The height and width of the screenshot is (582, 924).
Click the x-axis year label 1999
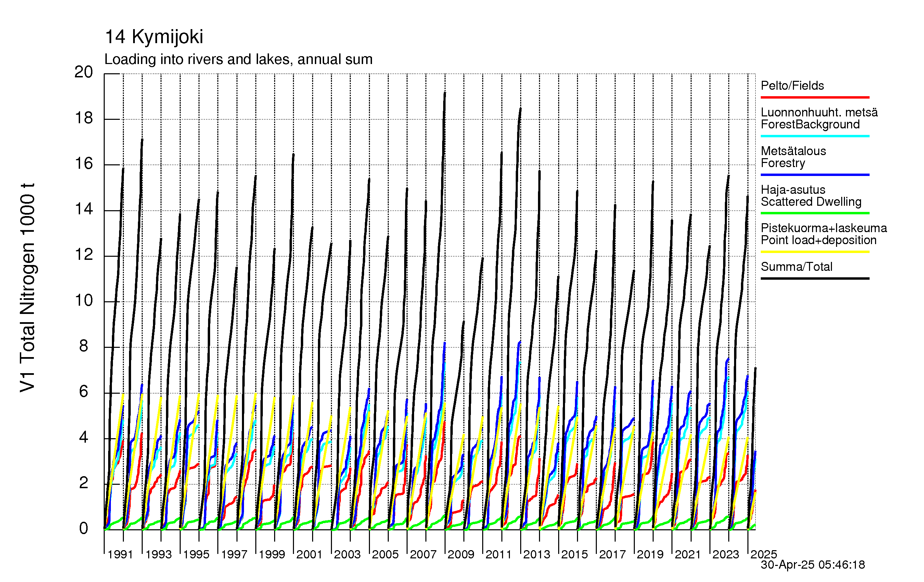[x=272, y=554]
